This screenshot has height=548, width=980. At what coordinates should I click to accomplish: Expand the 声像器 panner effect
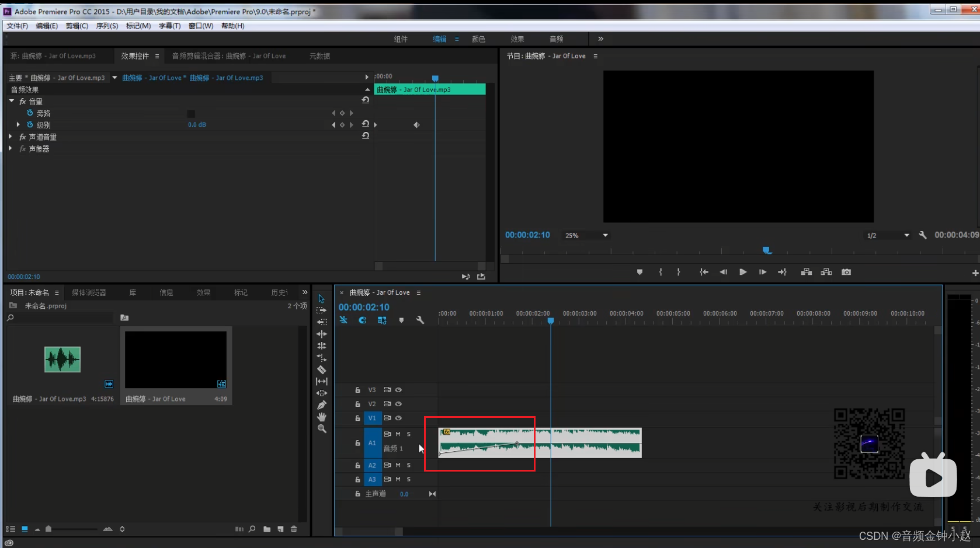click(11, 149)
